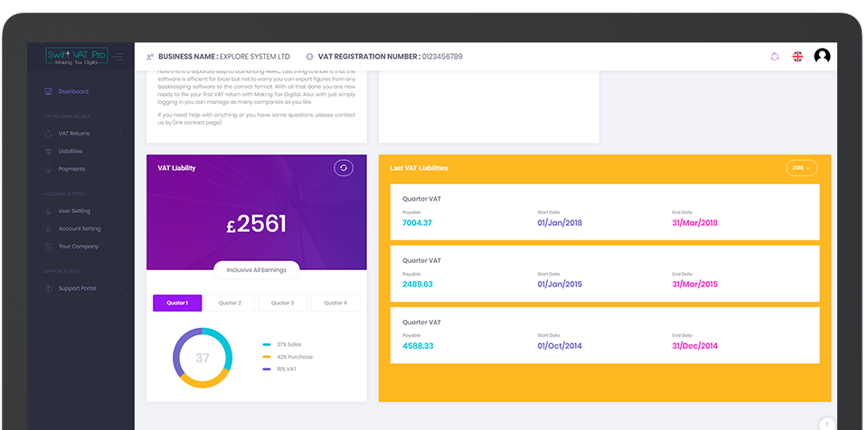Click the UK flag language icon
Viewport: 868px width, 430px height.
pyautogui.click(x=797, y=56)
